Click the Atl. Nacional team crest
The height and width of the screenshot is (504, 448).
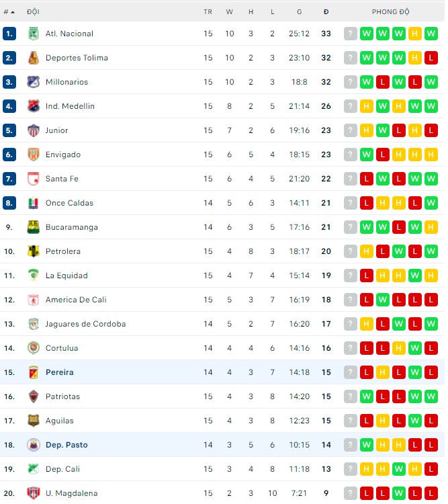(33, 34)
